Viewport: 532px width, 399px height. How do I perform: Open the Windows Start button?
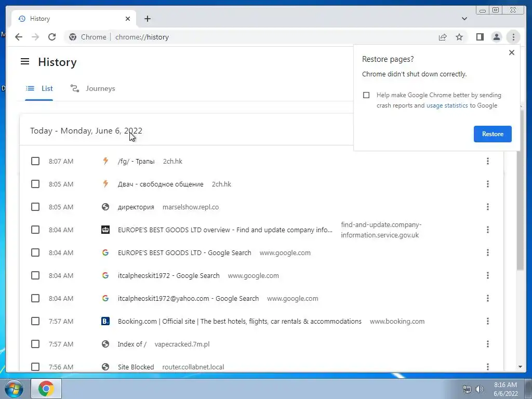(x=14, y=389)
